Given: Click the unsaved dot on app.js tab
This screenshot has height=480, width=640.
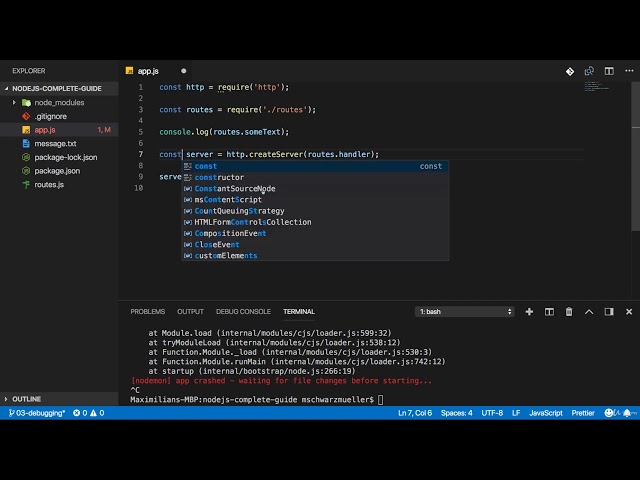Looking at the screenshot, I should click(x=184, y=71).
